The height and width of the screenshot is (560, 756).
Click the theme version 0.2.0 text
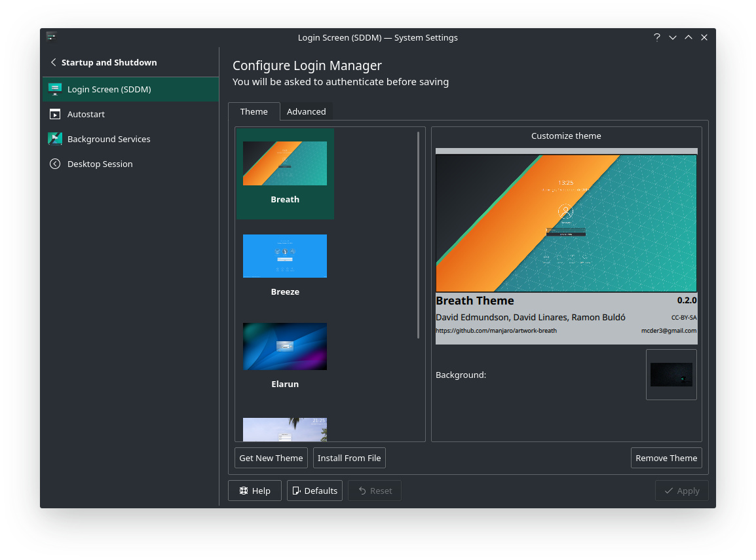coord(687,300)
